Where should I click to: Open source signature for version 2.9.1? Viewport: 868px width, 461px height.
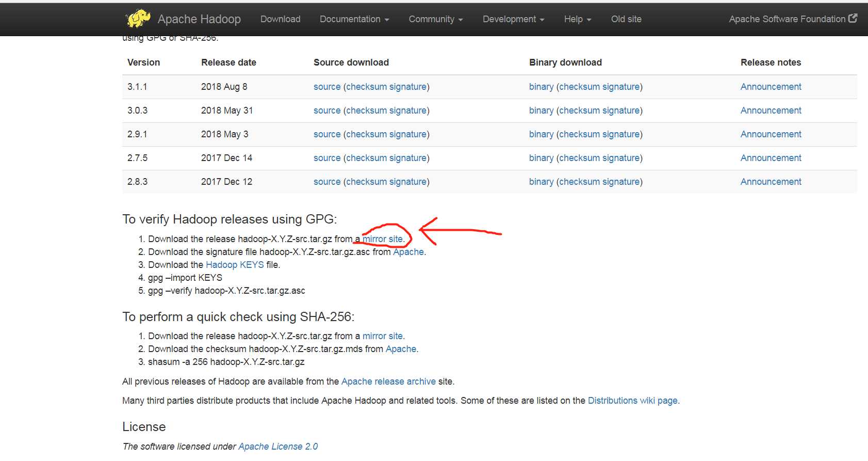(408, 134)
